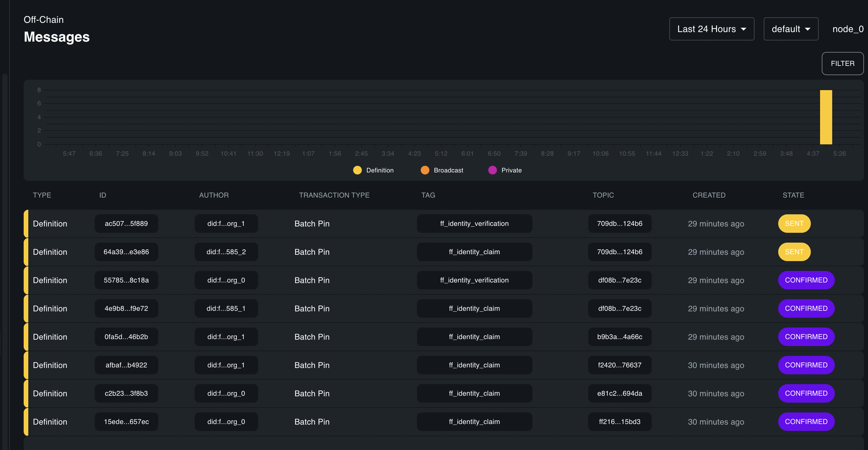Toggle the Broadcast legend dot
The image size is (868, 450).
click(x=424, y=170)
